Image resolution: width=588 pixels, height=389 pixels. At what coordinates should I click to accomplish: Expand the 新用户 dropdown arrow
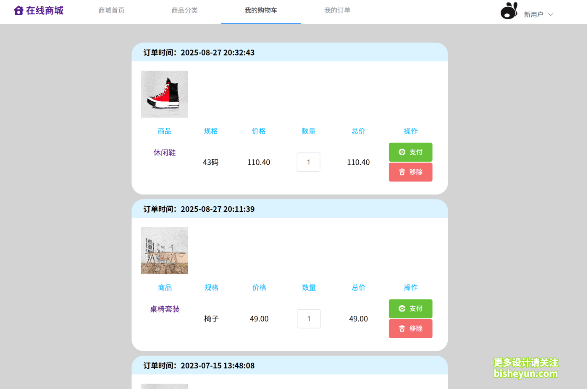[551, 15]
